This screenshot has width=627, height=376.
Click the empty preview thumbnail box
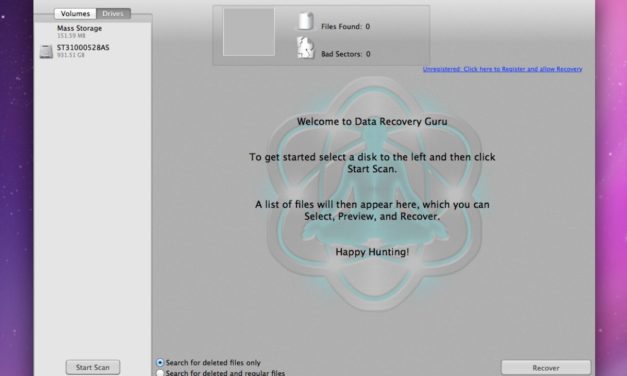pyautogui.click(x=249, y=32)
